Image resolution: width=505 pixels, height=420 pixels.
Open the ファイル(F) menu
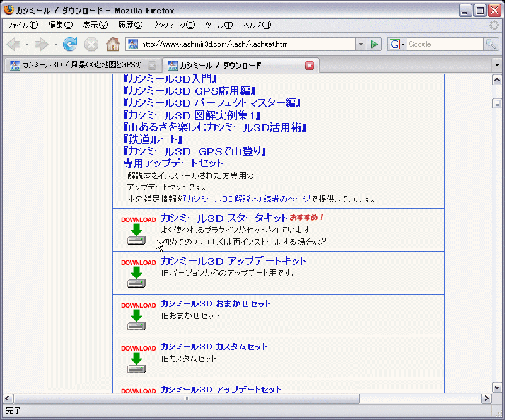click(x=23, y=25)
